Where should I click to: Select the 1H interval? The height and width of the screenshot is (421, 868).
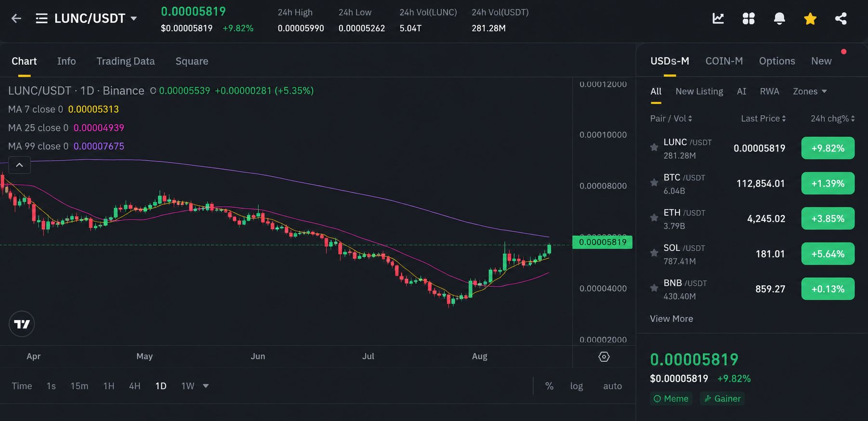click(x=109, y=386)
